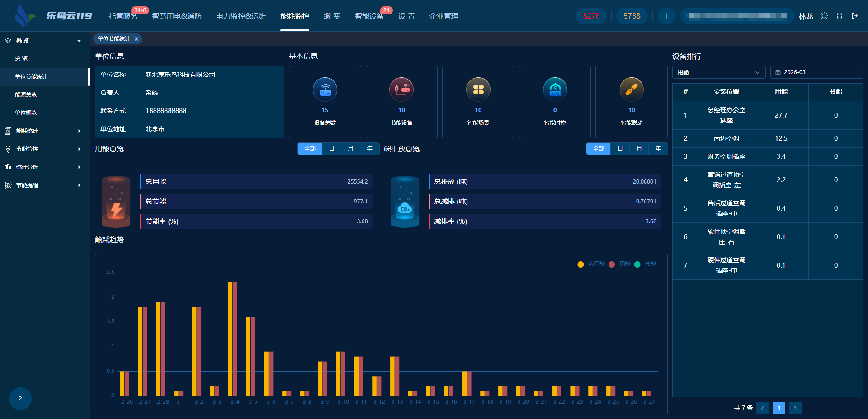Click the logout icon in header
Image resolution: width=868 pixels, height=419 pixels.
pos(855,16)
